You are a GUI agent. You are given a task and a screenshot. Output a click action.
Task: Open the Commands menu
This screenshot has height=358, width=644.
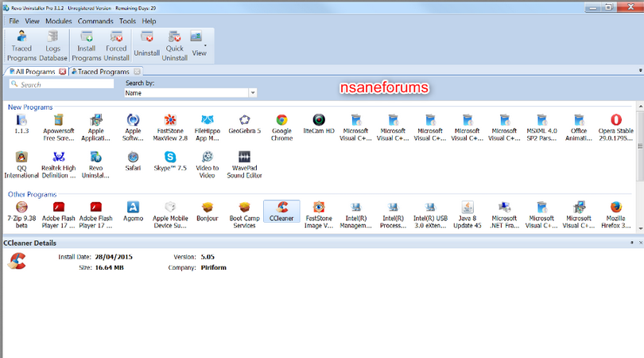[95, 21]
